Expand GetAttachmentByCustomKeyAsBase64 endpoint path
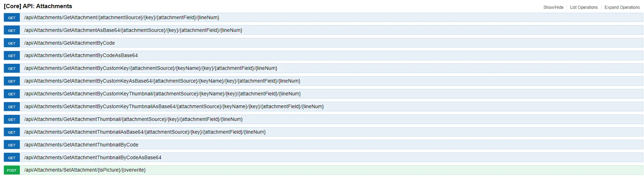 [x=162, y=81]
